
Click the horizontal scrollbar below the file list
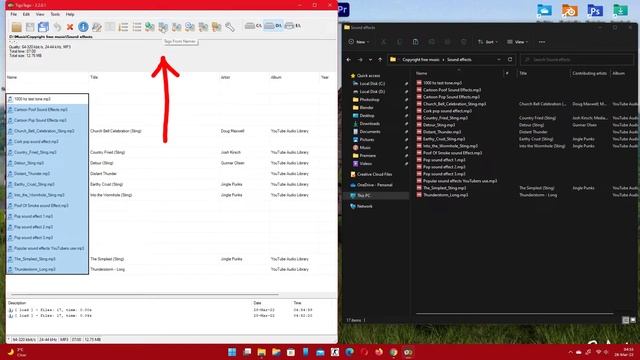pos(145,294)
